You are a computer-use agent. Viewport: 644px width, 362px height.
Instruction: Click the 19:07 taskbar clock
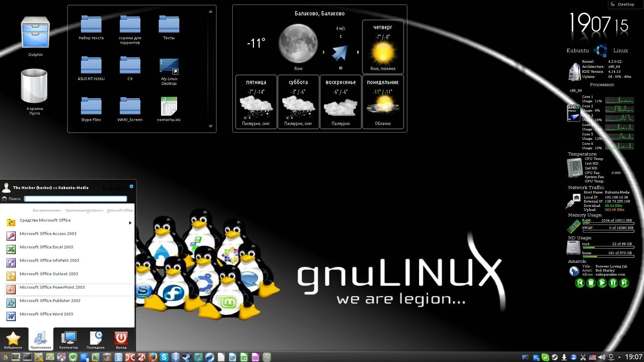[634, 357]
